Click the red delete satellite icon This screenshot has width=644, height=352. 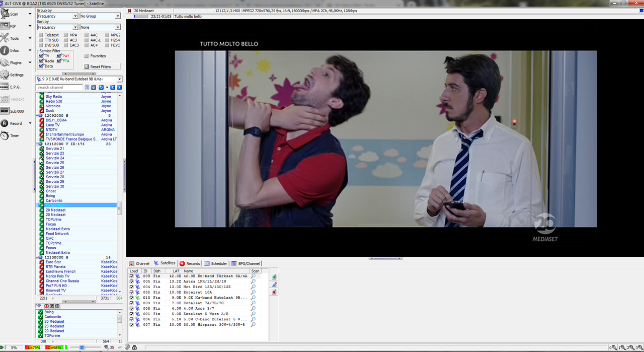pos(274,292)
